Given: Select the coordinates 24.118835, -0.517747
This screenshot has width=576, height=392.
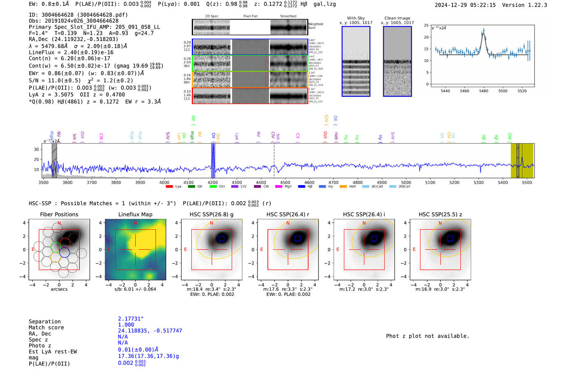Looking at the screenshot, I should coord(150,331).
